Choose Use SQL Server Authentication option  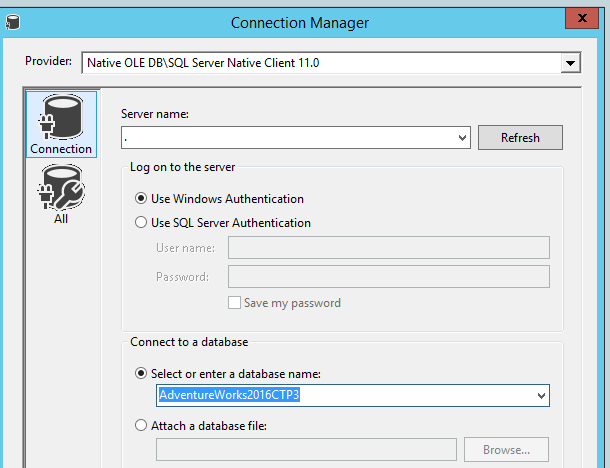pyautogui.click(x=141, y=223)
